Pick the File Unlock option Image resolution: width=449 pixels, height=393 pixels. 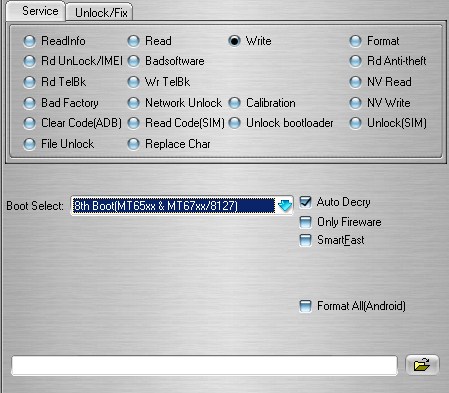29,144
